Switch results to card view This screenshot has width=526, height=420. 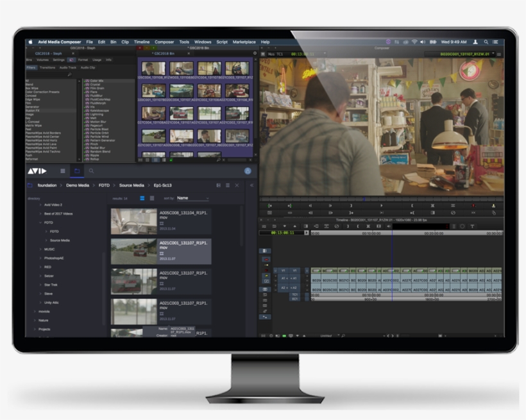tap(142, 198)
